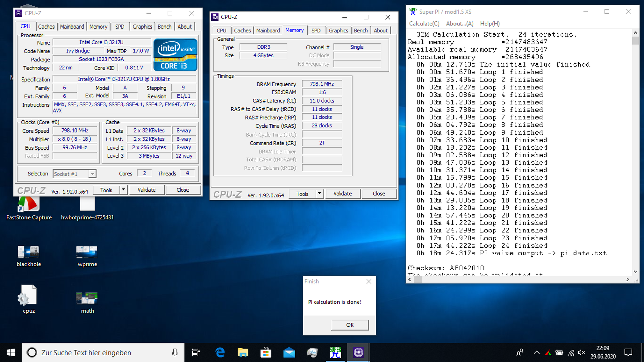644x362 pixels.
Task: Click the Core Speed value 798.10 MHz
Action: click(75, 131)
